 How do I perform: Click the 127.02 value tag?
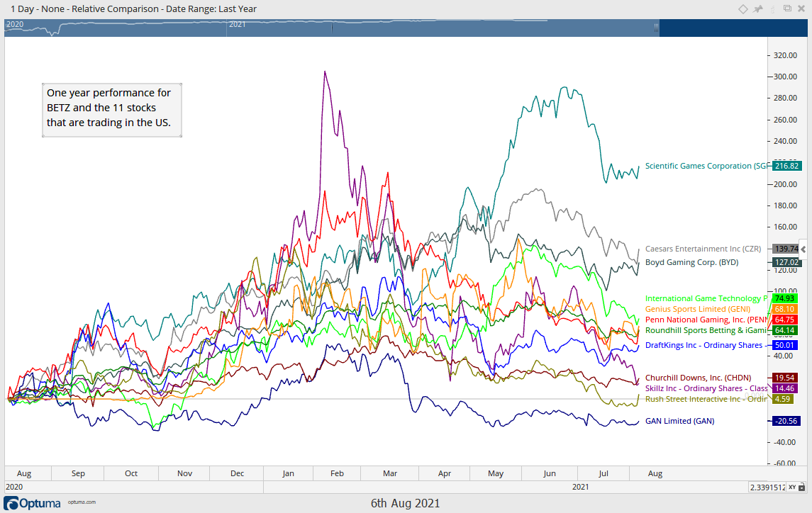786,262
